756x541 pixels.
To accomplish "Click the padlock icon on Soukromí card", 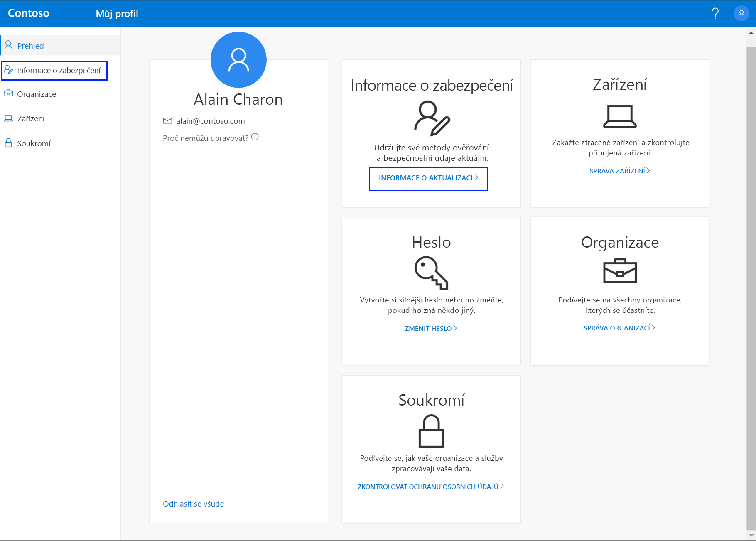I will (x=431, y=431).
